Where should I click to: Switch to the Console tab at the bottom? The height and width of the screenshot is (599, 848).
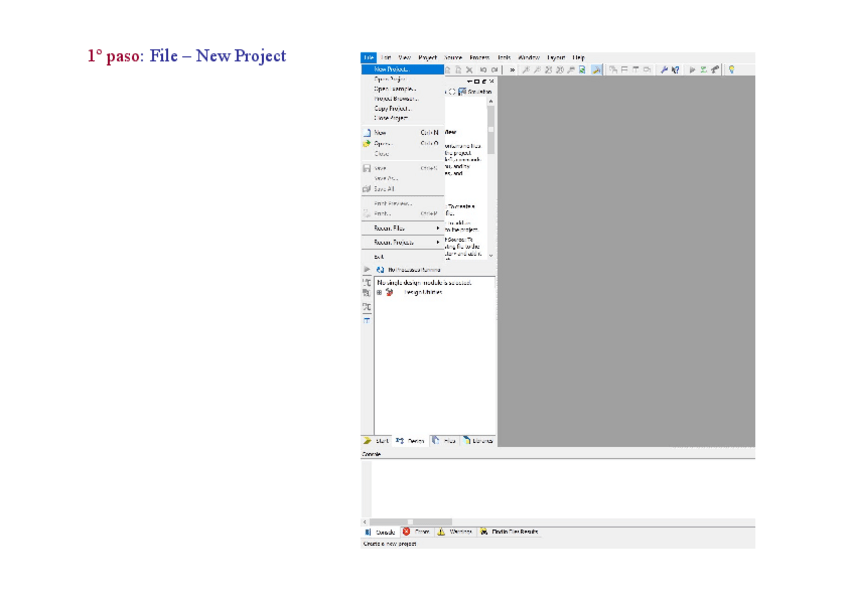(x=381, y=532)
